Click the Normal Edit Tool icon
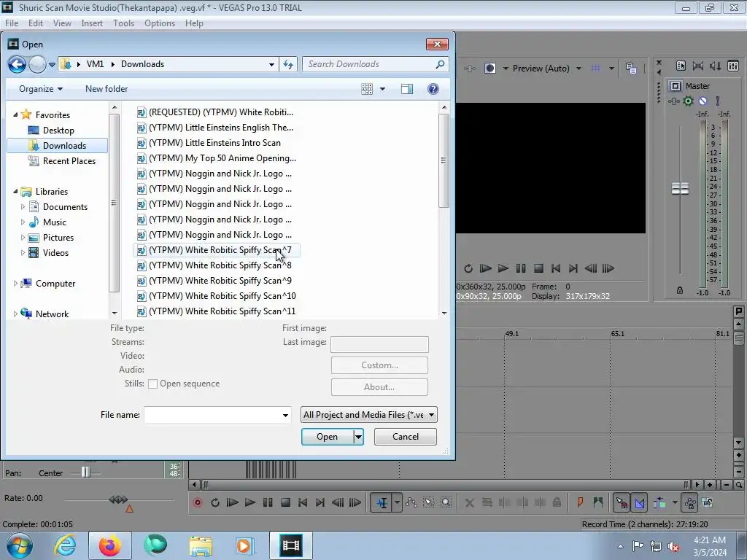The image size is (747, 560). (382, 502)
